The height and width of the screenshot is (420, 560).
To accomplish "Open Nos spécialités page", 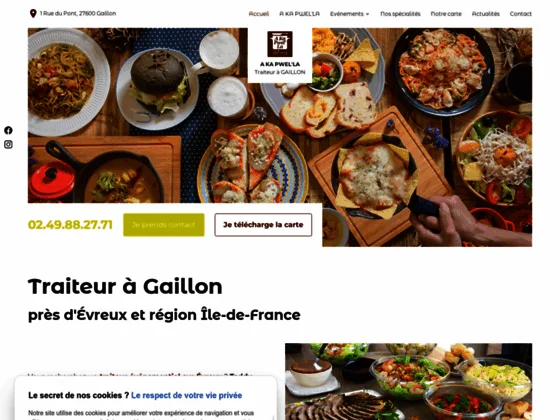I will (400, 14).
